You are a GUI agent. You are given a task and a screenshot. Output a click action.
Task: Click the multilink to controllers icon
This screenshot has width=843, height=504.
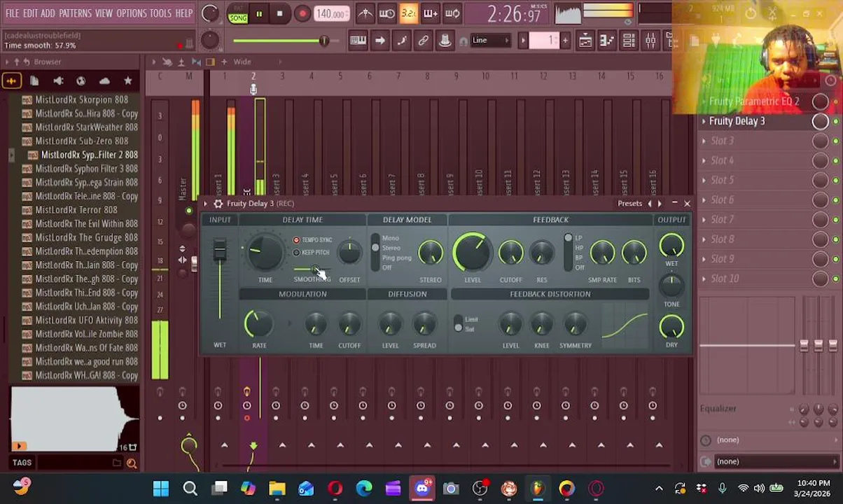[x=445, y=41]
